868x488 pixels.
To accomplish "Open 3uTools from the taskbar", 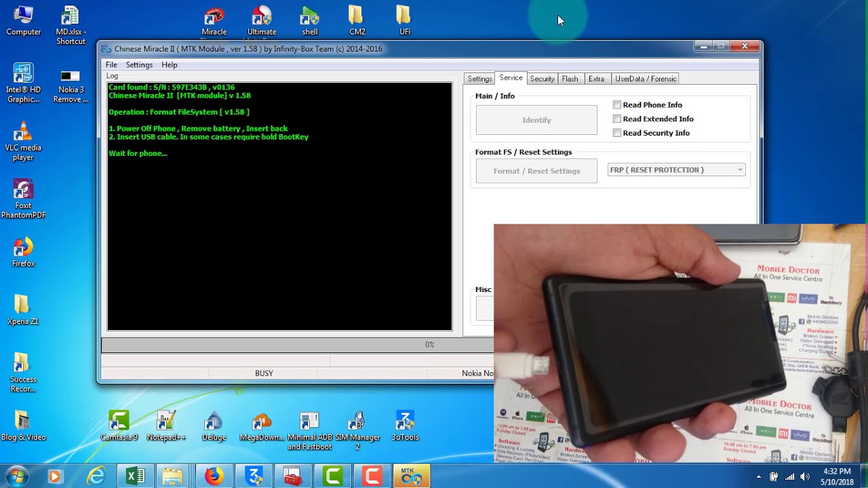I will [254, 476].
